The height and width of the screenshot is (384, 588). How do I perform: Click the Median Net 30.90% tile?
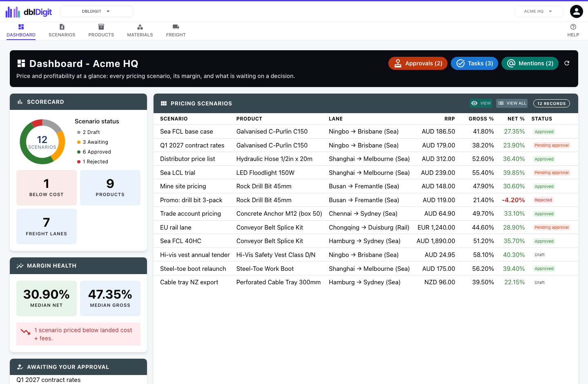(x=47, y=298)
